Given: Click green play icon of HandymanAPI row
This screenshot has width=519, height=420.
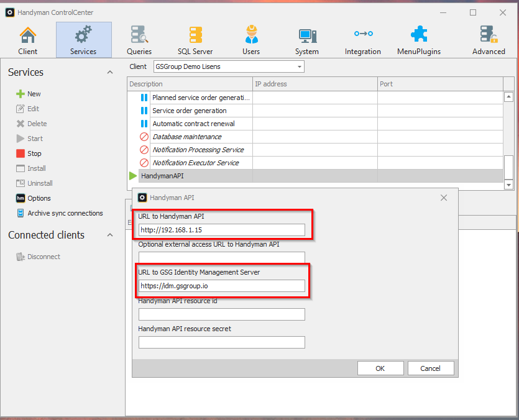Looking at the screenshot, I should point(133,176).
